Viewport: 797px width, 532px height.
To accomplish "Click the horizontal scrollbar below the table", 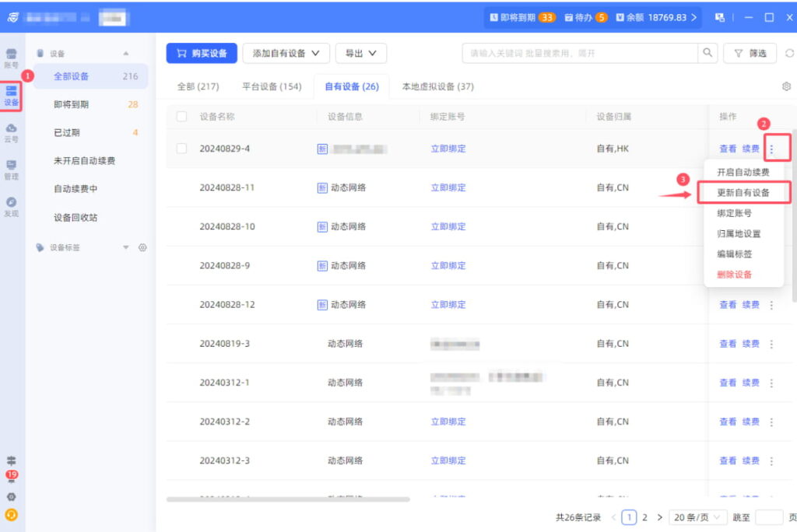I will click(288, 499).
